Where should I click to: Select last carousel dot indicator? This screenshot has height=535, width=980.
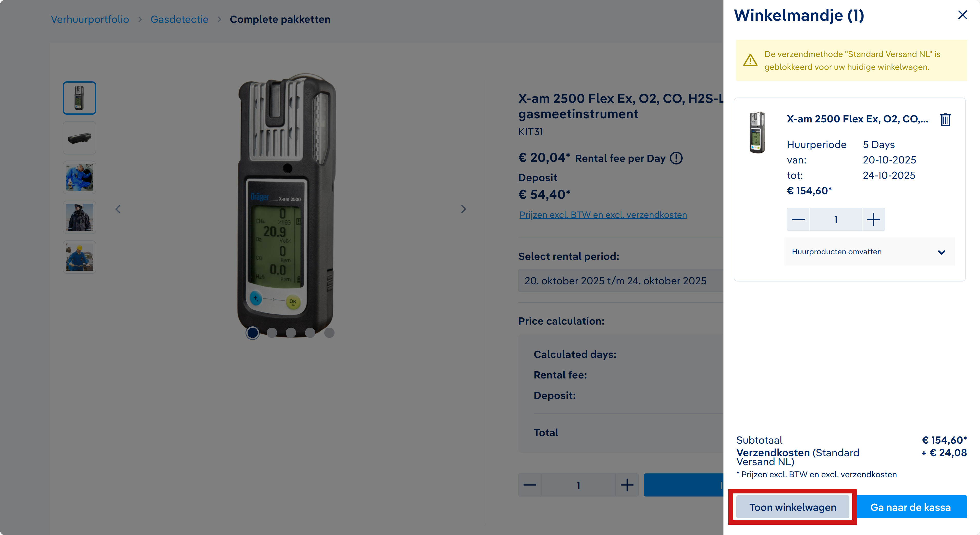(329, 333)
